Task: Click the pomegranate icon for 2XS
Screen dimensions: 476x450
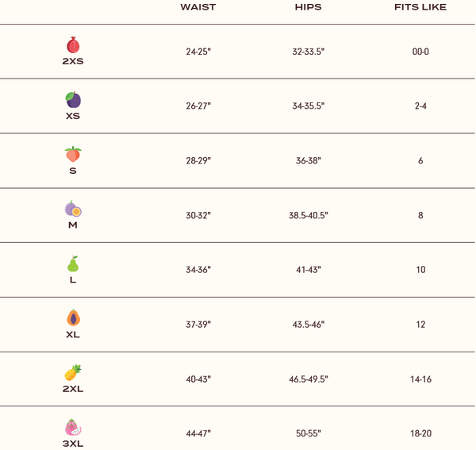Action: click(73, 45)
